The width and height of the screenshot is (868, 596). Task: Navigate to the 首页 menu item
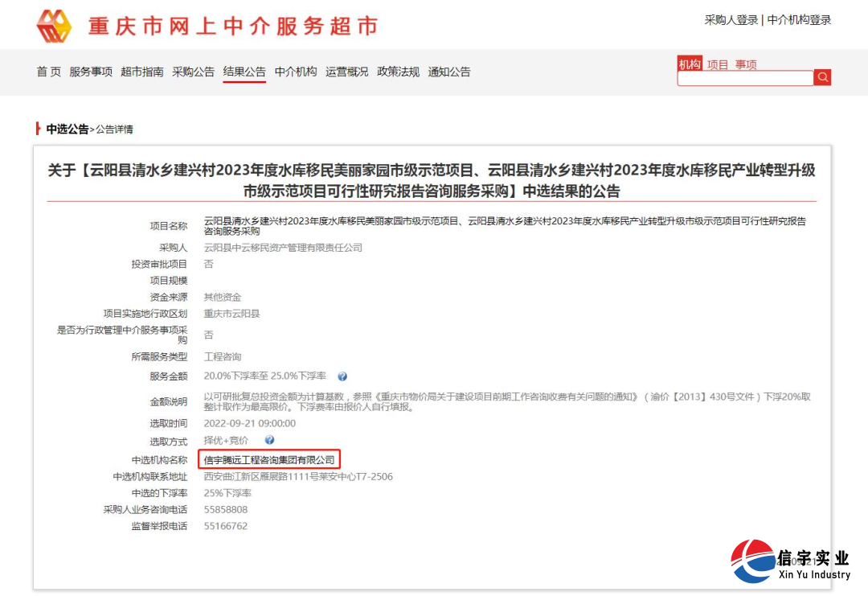click(x=48, y=72)
